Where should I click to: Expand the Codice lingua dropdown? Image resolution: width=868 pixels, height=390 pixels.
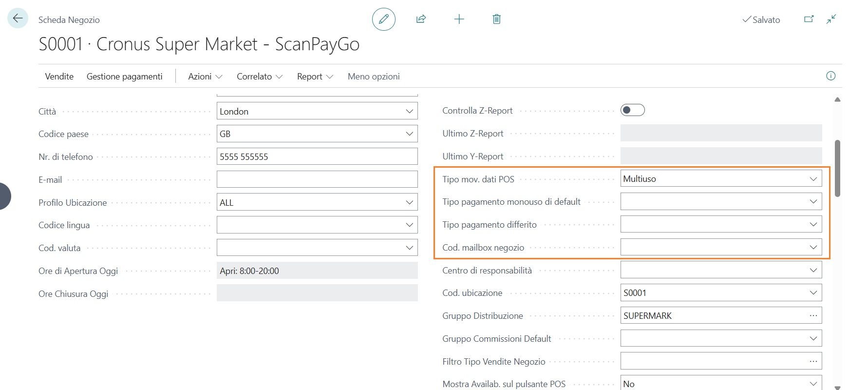point(410,225)
